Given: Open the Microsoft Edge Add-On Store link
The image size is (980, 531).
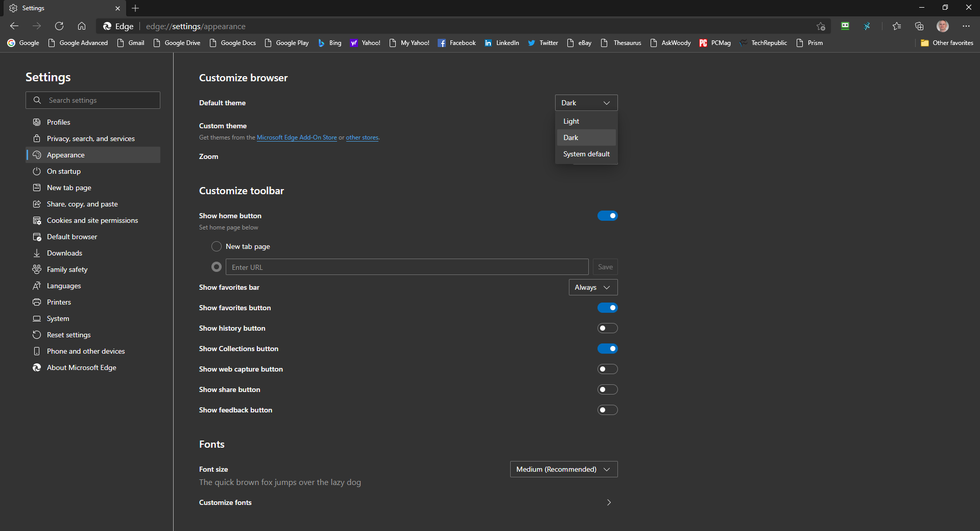Looking at the screenshot, I should [x=297, y=137].
